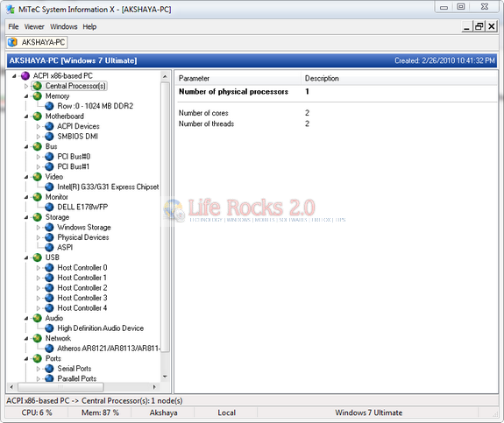Click the green Storage node icon
This screenshot has width=504, height=423.
(x=38, y=217)
